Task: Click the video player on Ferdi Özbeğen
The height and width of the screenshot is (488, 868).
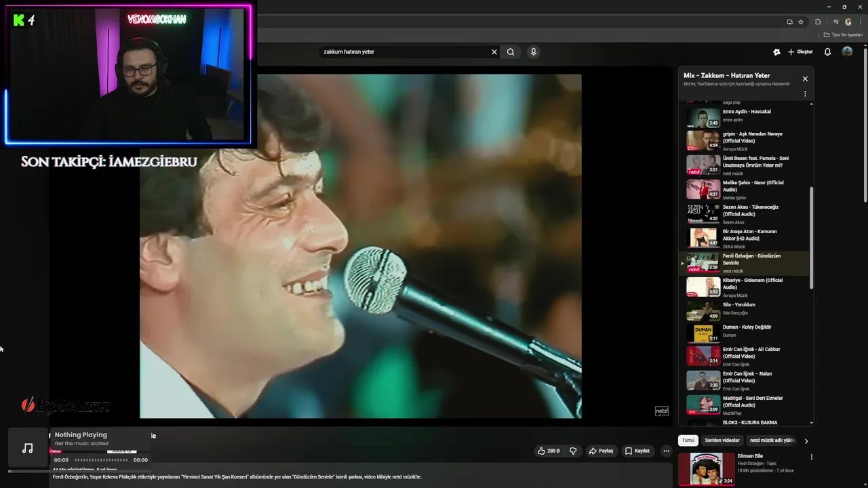Action: (x=360, y=246)
